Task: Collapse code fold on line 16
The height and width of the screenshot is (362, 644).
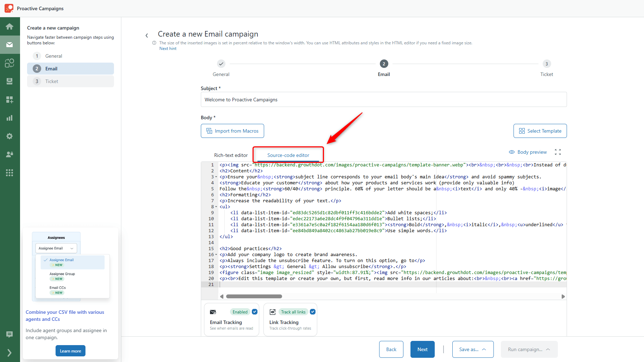Action: tap(216, 255)
